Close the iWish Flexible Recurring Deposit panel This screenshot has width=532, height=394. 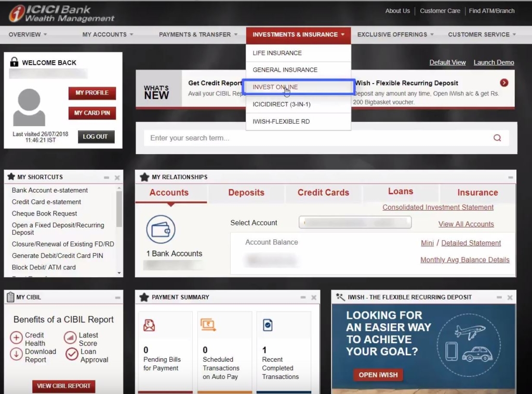tap(510, 297)
